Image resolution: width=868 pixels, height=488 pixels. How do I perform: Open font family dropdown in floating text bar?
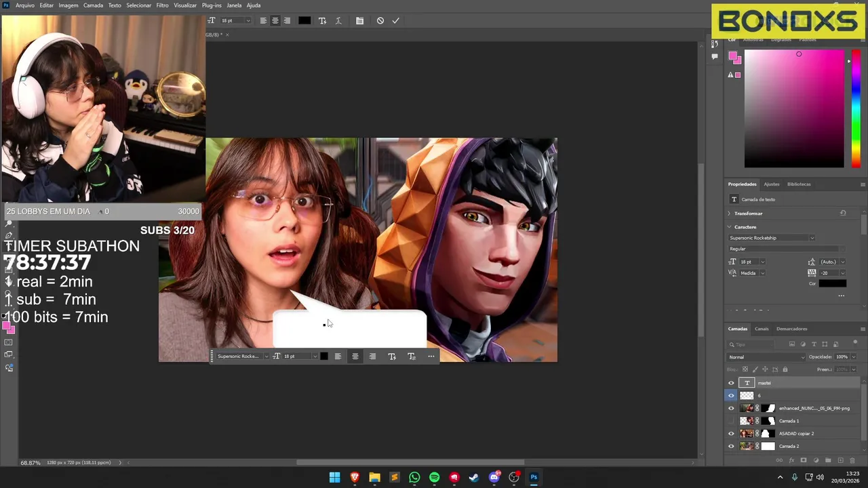click(x=266, y=357)
